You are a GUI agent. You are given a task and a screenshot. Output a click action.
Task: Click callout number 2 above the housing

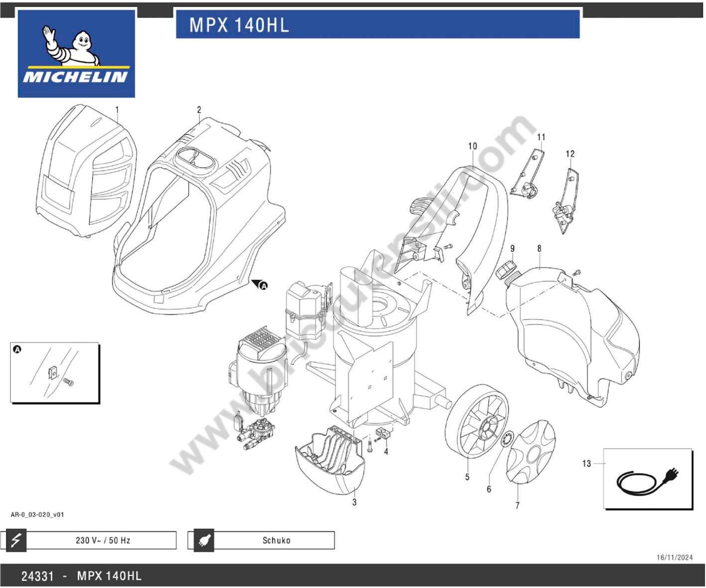pos(199,110)
